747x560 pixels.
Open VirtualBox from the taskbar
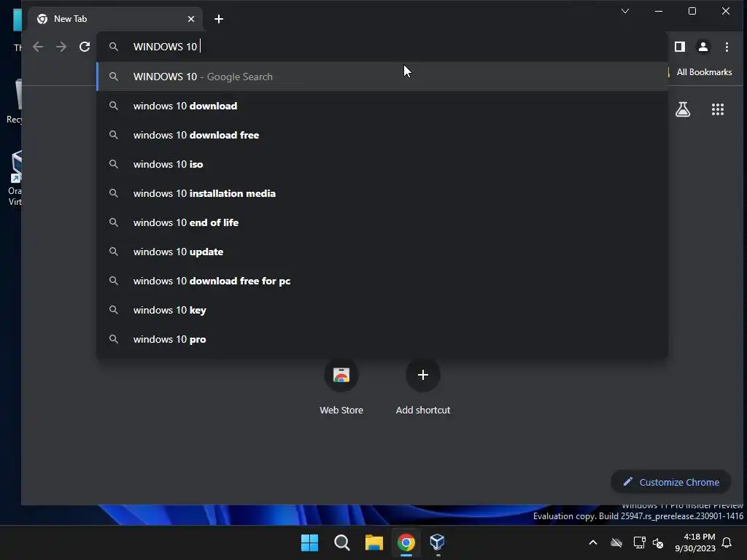[438, 542]
